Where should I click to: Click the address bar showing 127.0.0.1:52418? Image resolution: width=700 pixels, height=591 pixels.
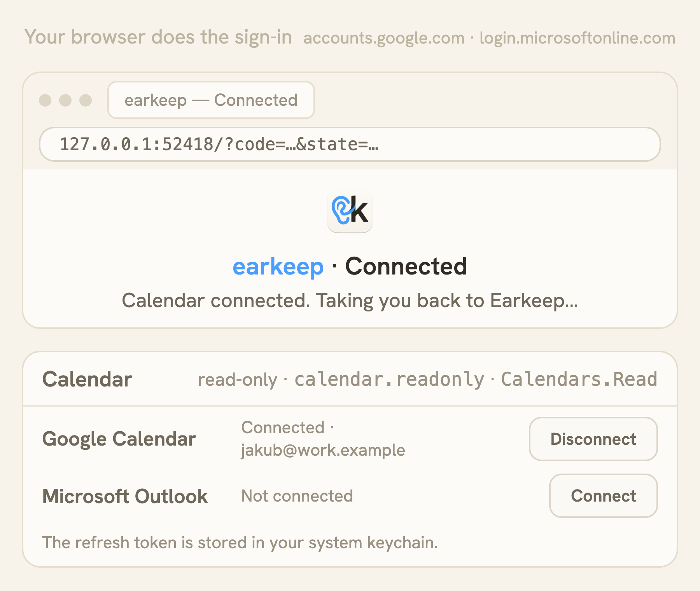tap(350, 144)
